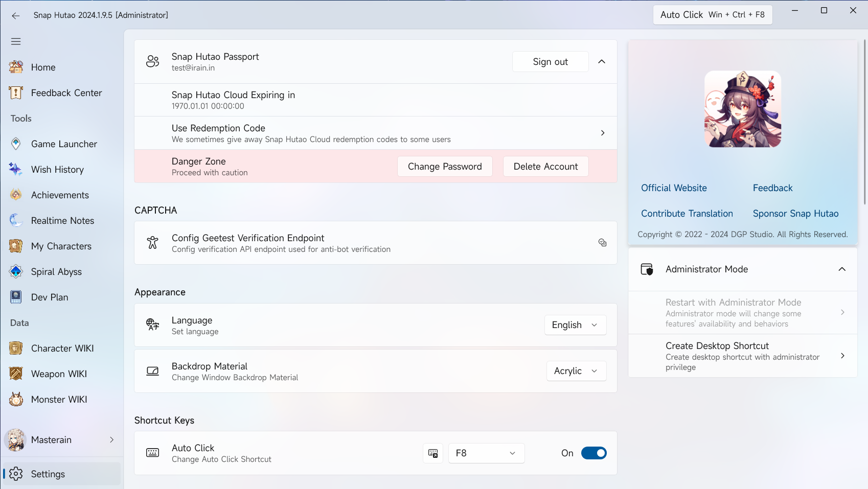This screenshot has width=868, height=489.
Task: Click the Copyright DGP Studio text
Action: point(743,235)
